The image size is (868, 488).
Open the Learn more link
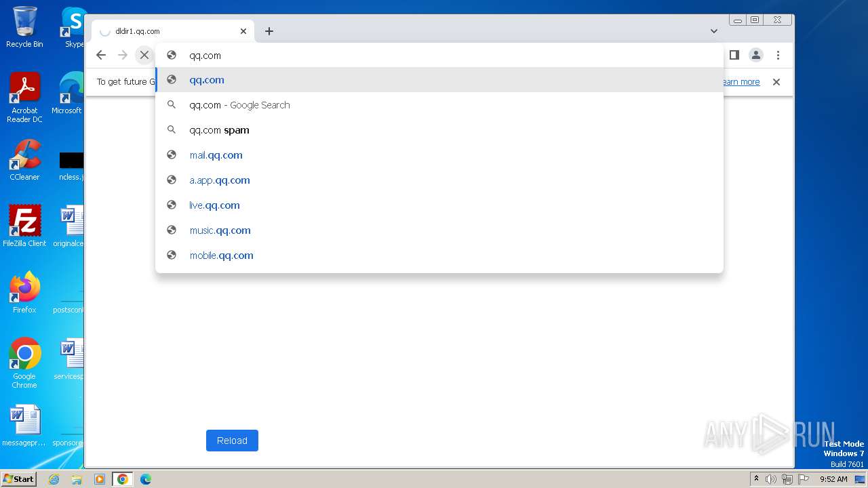pyautogui.click(x=741, y=82)
